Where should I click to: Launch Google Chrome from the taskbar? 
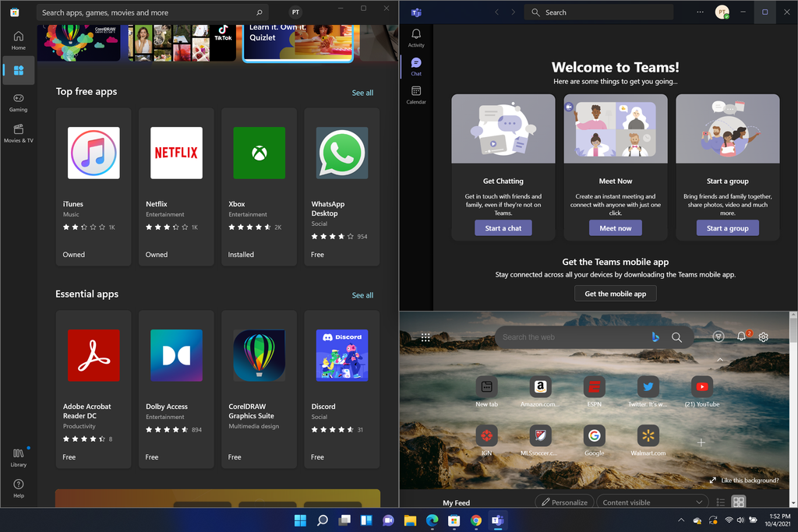pyautogui.click(x=475, y=520)
